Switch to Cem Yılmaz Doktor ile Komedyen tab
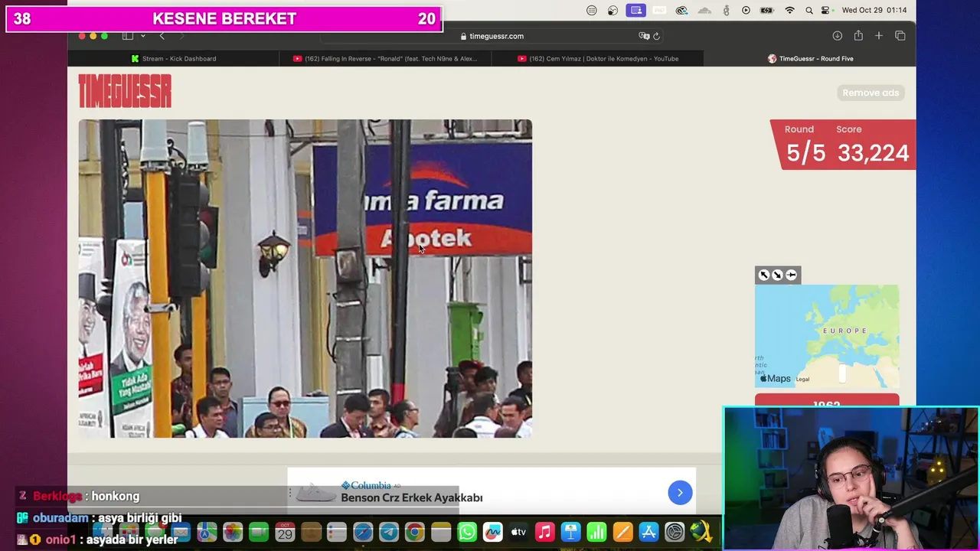 click(597, 58)
